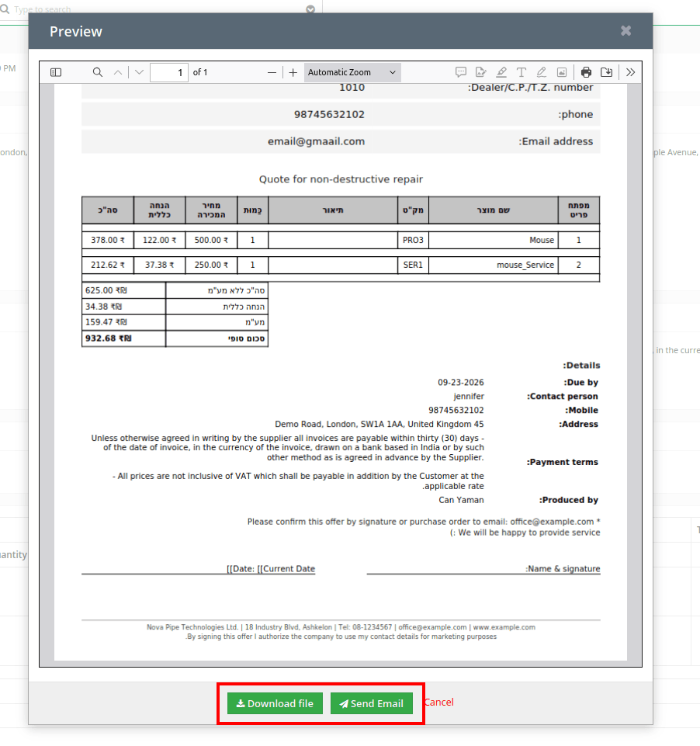Select the add text tool
This screenshot has width=700, height=746.
click(522, 72)
